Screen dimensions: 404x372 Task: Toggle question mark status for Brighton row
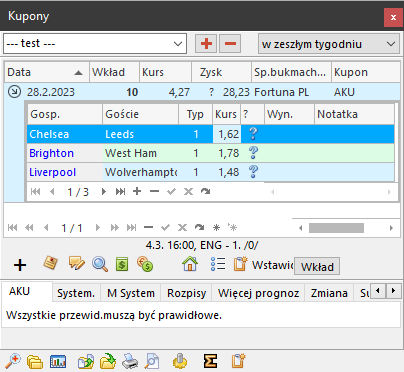(x=253, y=153)
